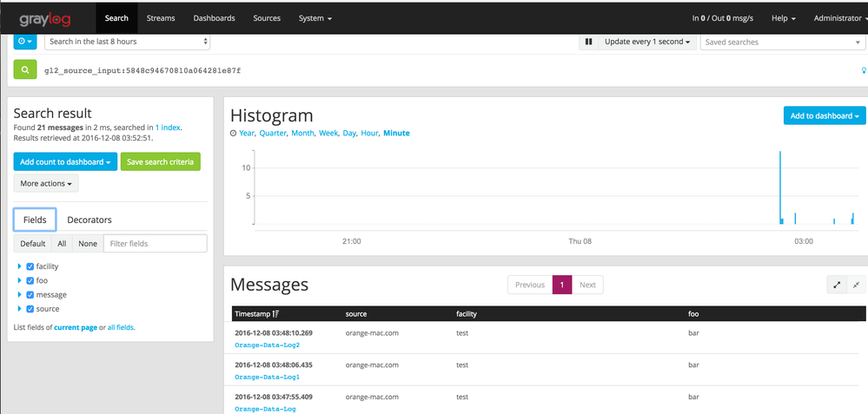This screenshot has height=414, width=868.
Task: Toggle the facility field checkbox
Action: (x=30, y=266)
